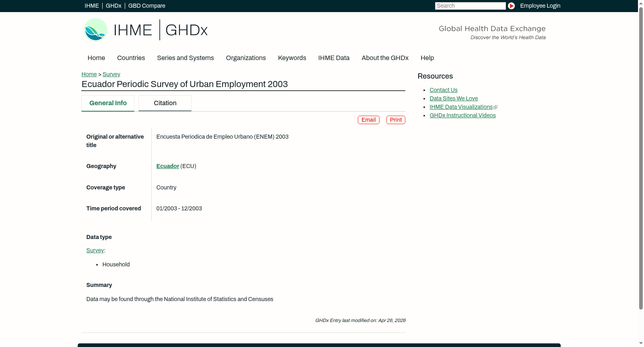Click the 'Original or alternative title' label

pos(115,141)
